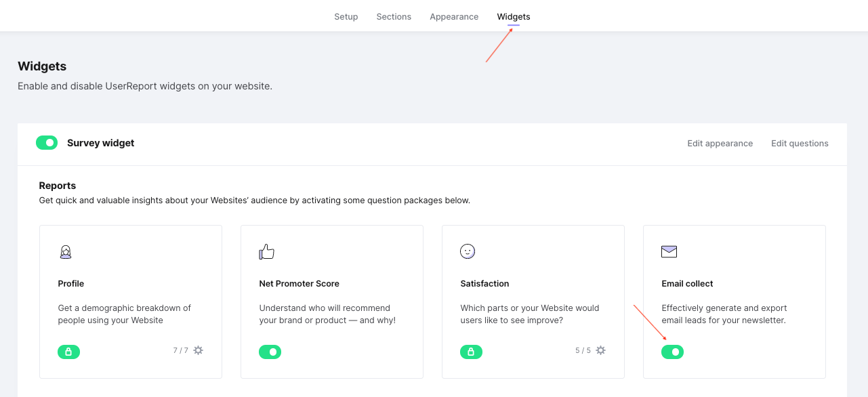Click the 7 / 7 counter in Profile
The width and height of the screenshot is (868, 397).
[x=181, y=351]
